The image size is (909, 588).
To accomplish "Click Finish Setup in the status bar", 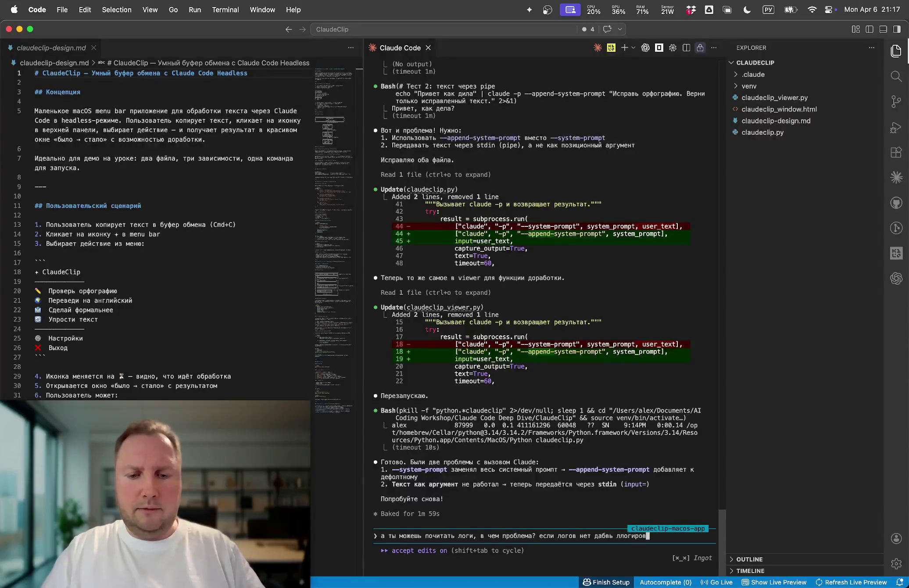I will pos(606,582).
